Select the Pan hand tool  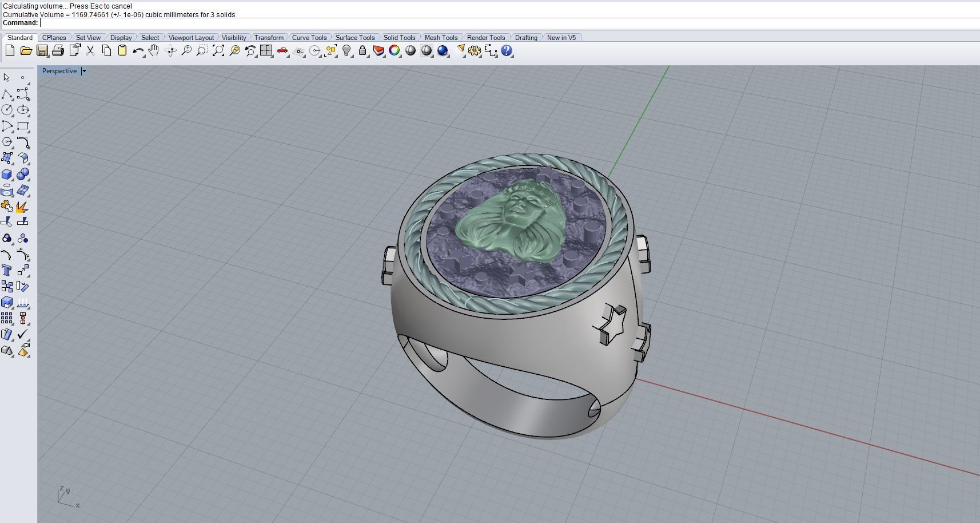154,51
